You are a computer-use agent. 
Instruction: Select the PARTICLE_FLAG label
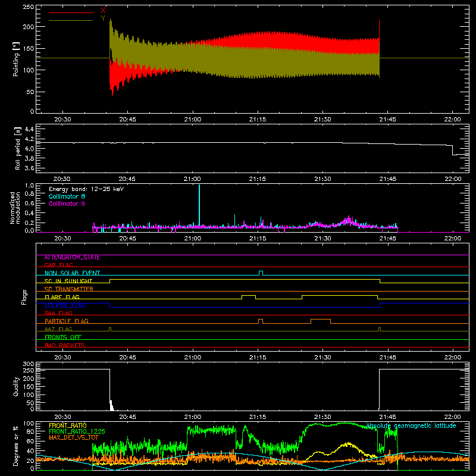pyautogui.click(x=67, y=321)
